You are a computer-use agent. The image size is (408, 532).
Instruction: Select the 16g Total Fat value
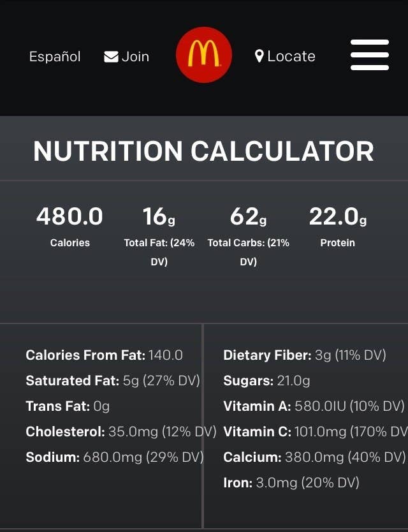tap(159, 216)
